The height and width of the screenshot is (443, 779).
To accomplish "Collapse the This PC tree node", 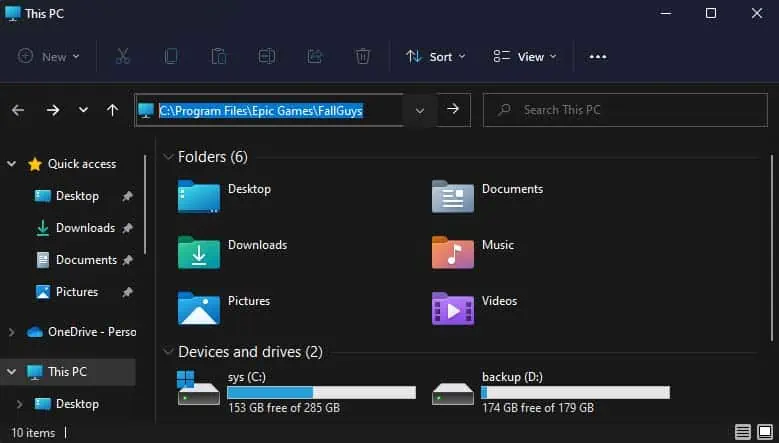I will coord(11,371).
